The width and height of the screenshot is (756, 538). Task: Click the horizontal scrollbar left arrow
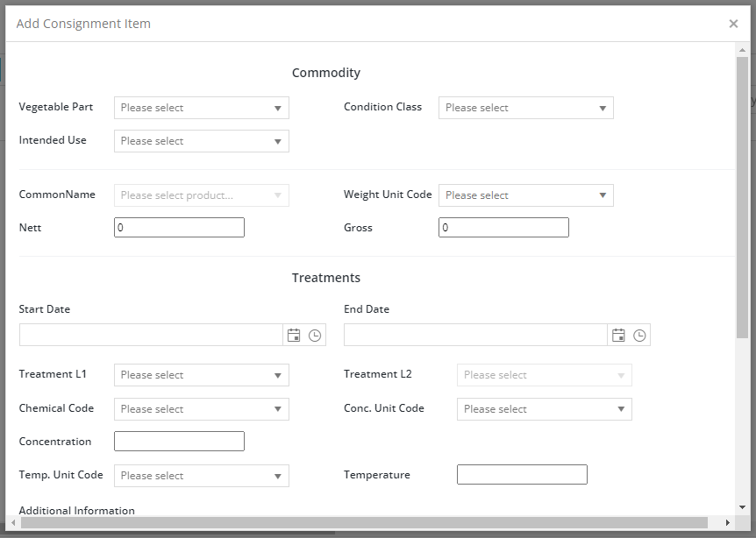pos(13,522)
